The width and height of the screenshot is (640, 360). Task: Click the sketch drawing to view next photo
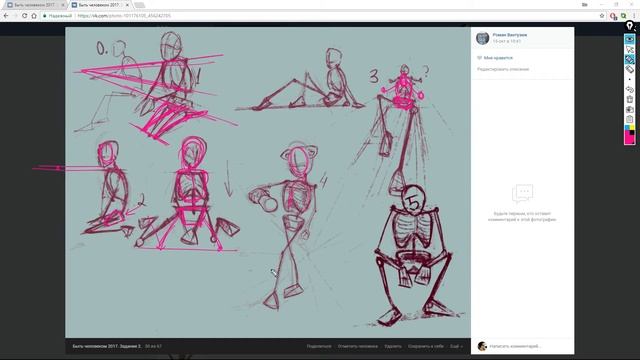pyautogui.click(x=268, y=182)
